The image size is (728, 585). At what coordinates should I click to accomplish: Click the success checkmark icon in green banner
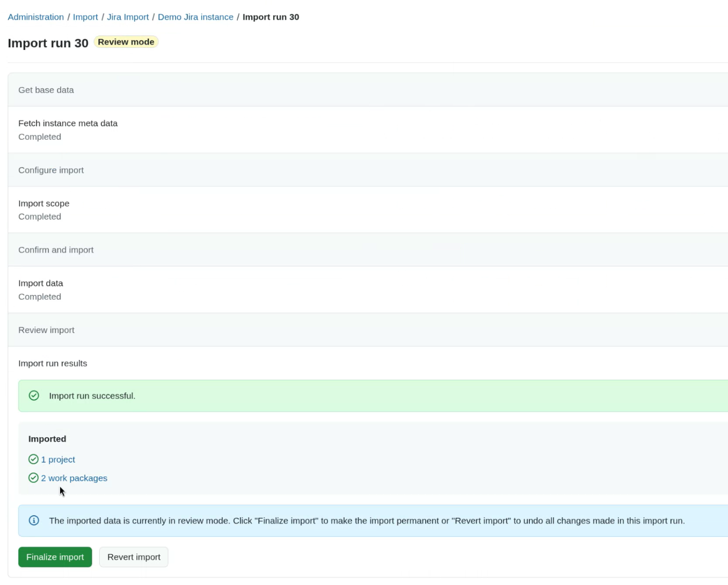[34, 395]
